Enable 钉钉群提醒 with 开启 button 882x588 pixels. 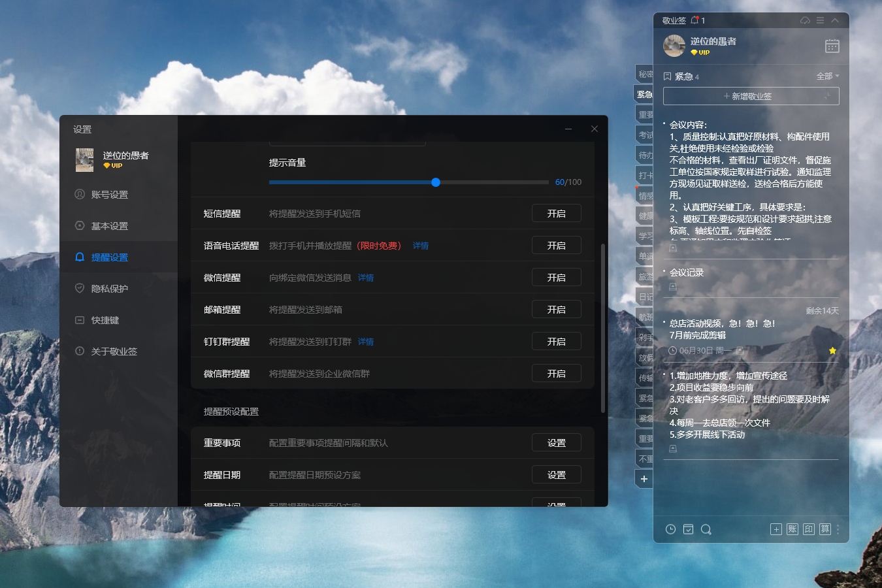556,342
